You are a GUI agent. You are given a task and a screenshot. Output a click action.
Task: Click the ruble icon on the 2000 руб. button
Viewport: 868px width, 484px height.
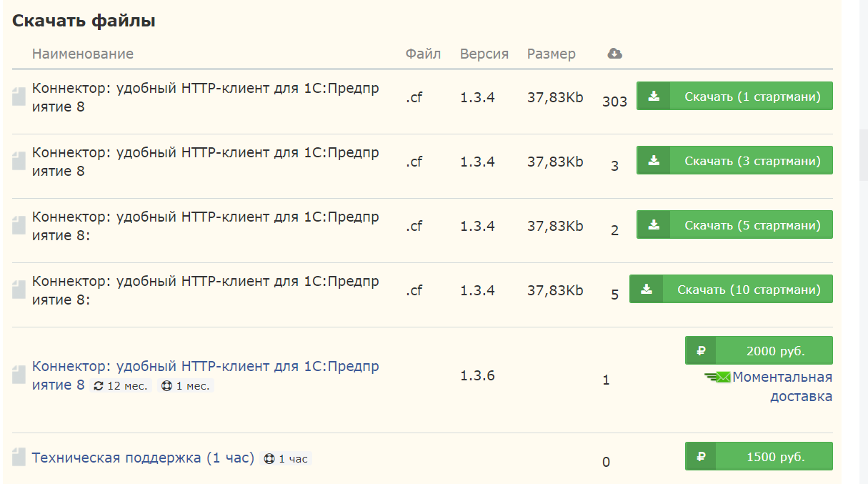pos(701,351)
